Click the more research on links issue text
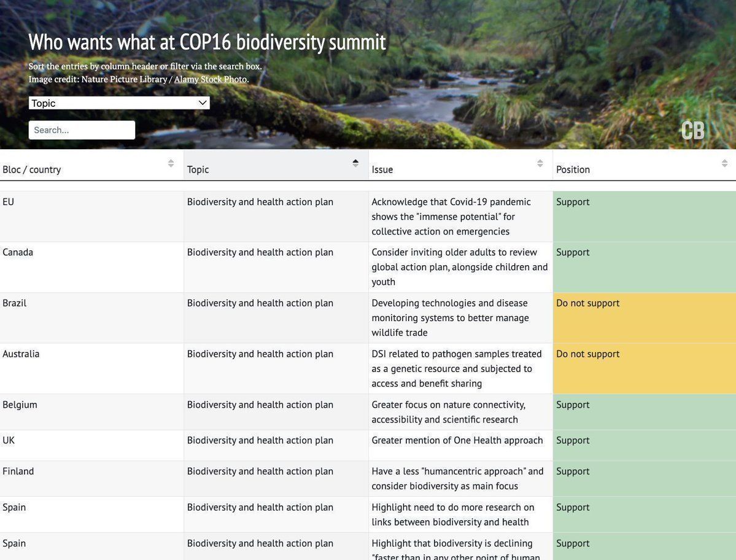The height and width of the screenshot is (560, 736). point(453,515)
